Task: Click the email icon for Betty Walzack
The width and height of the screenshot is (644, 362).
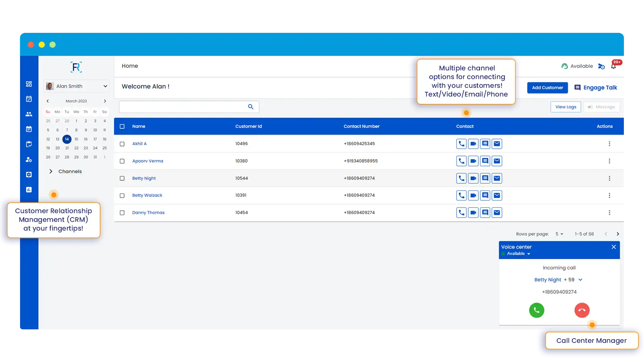Action: pyautogui.click(x=497, y=195)
